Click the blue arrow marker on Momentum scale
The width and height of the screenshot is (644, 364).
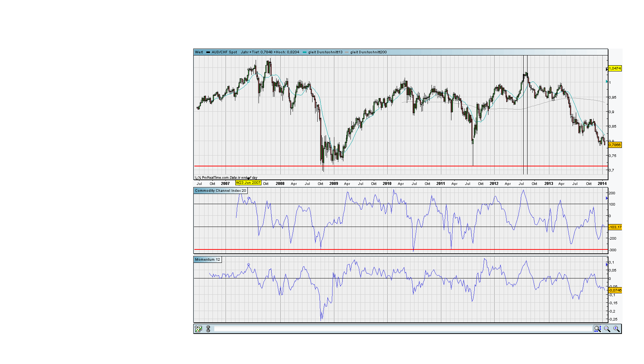pos(607,265)
